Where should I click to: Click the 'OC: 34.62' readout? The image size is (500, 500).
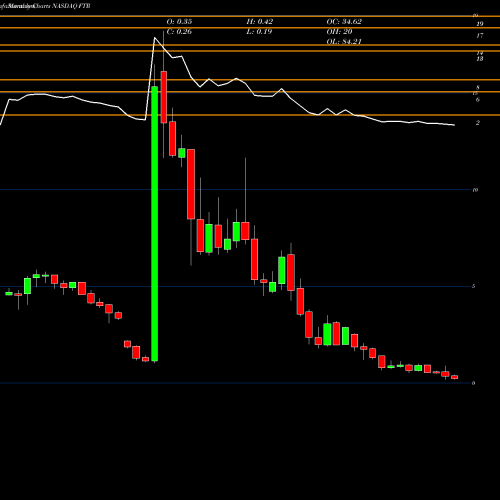[344, 22]
